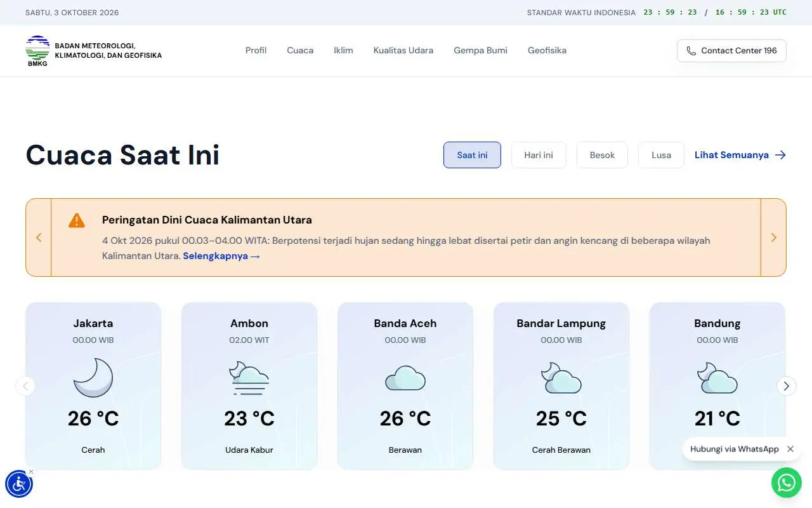
Task: Slide city cards to the previous set
Action: tap(25, 385)
